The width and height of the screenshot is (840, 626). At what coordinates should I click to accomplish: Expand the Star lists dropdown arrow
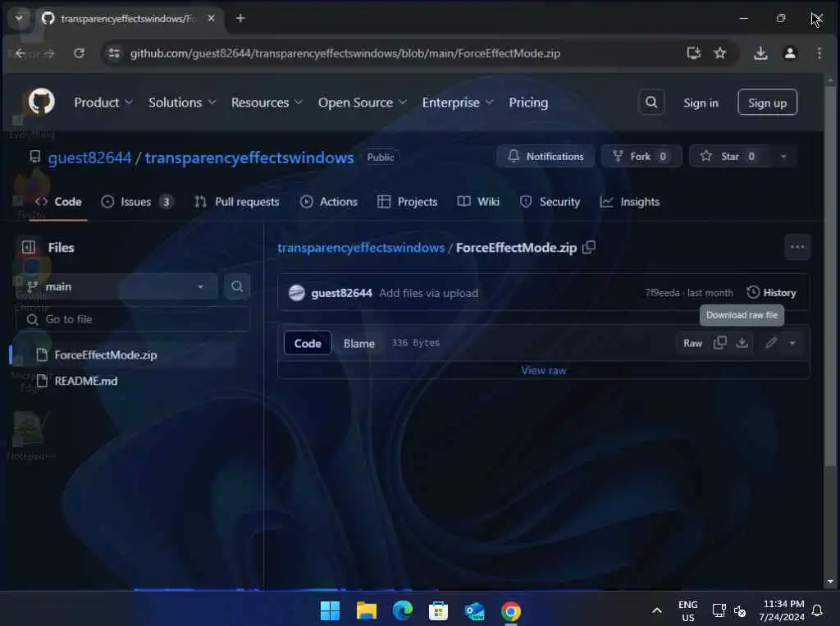pos(783,157)
